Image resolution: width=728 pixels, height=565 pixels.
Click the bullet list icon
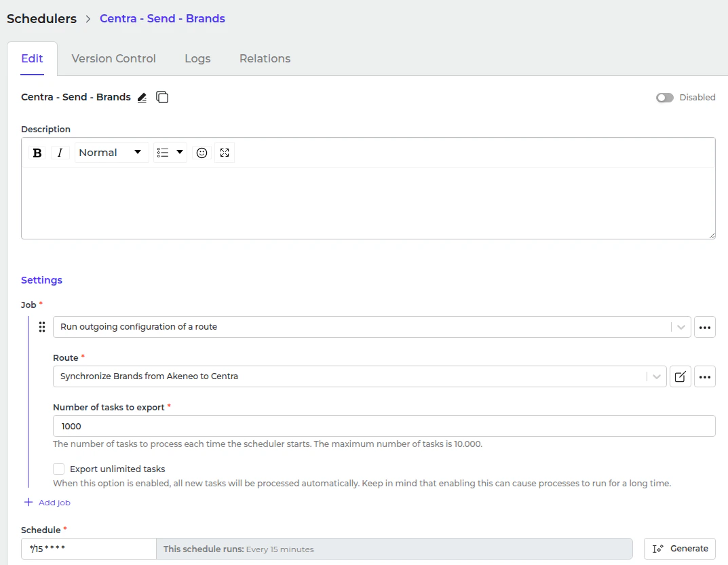[x=163, y=153]
